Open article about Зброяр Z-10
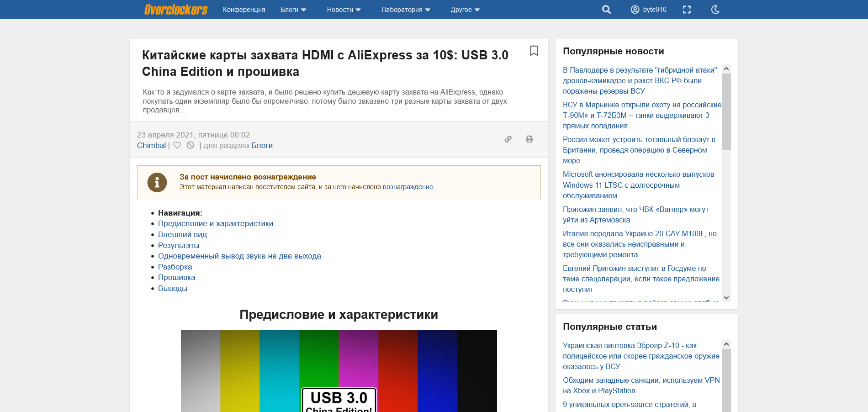Image resolution: width=868 pixels, height=412 pixels. (641, 356)
